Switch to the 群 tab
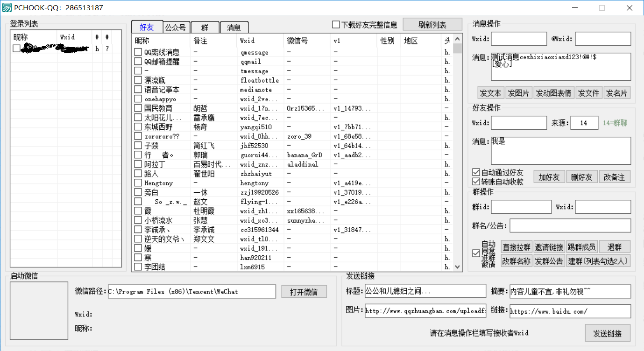Viewport: 644px width, 351px height. (205, 28)
